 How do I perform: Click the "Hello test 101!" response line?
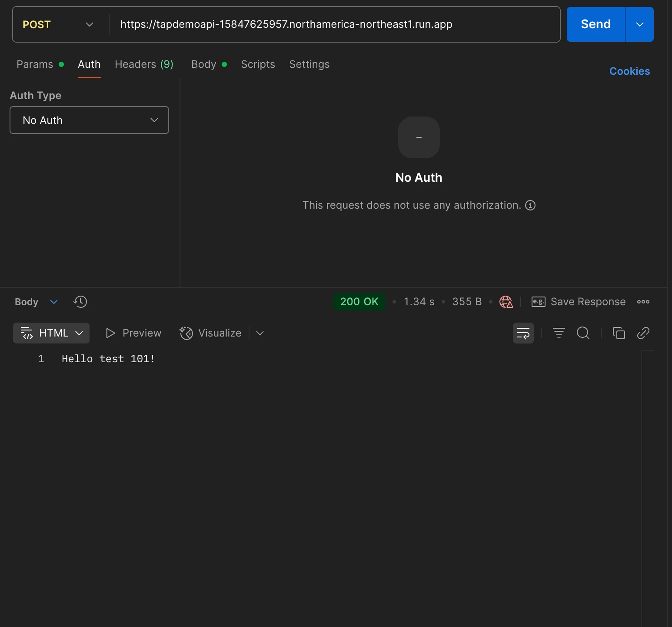[108, 359]
